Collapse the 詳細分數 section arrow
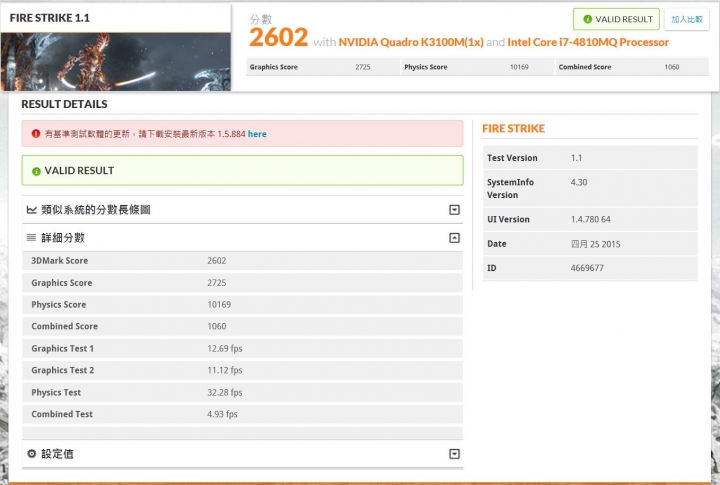The width and height of the screenshot is (720, 485). point(454,238)
